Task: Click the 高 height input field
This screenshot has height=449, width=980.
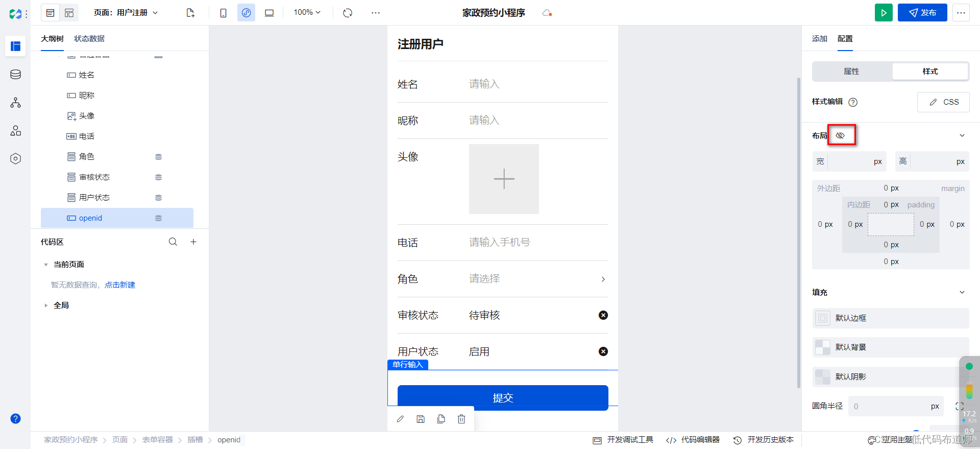Action: pyautogui.click(x=932, y=161)
